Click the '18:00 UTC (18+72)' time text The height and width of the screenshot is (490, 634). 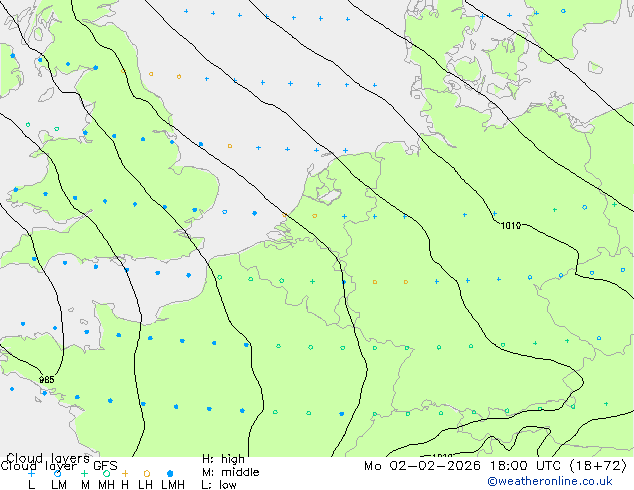558,466
